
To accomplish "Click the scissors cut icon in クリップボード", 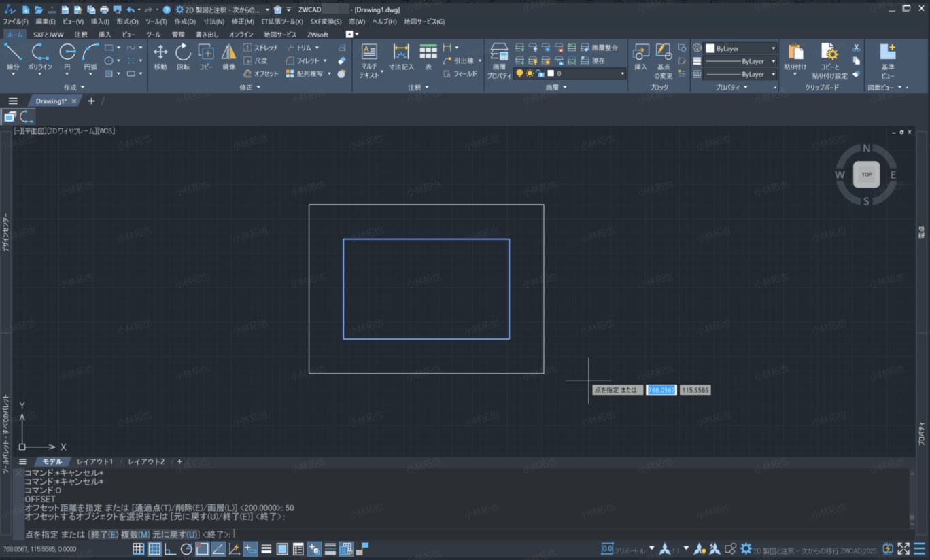I will click(856, 48).
